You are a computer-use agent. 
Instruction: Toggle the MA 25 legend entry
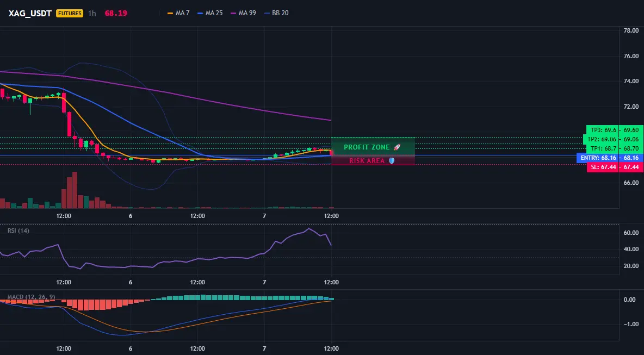click(210, 13)
